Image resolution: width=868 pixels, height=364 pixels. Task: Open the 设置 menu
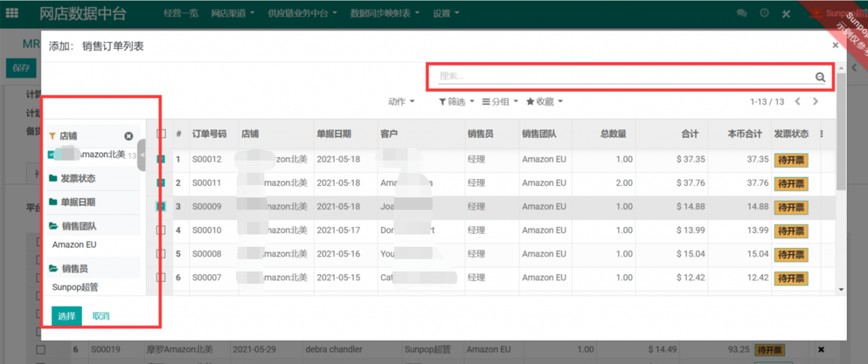[x=446, y=14]
